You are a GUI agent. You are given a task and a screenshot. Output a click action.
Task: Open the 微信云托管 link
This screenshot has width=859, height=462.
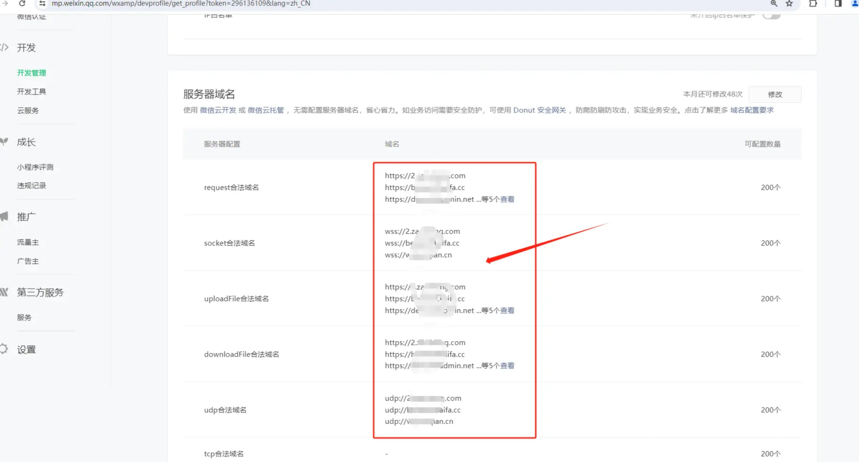266,110
